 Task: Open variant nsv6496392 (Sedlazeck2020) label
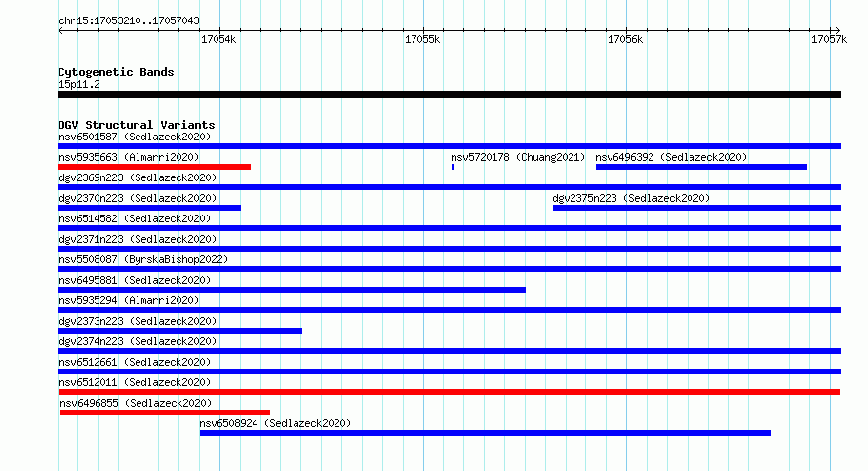click(x=672, y=157)
